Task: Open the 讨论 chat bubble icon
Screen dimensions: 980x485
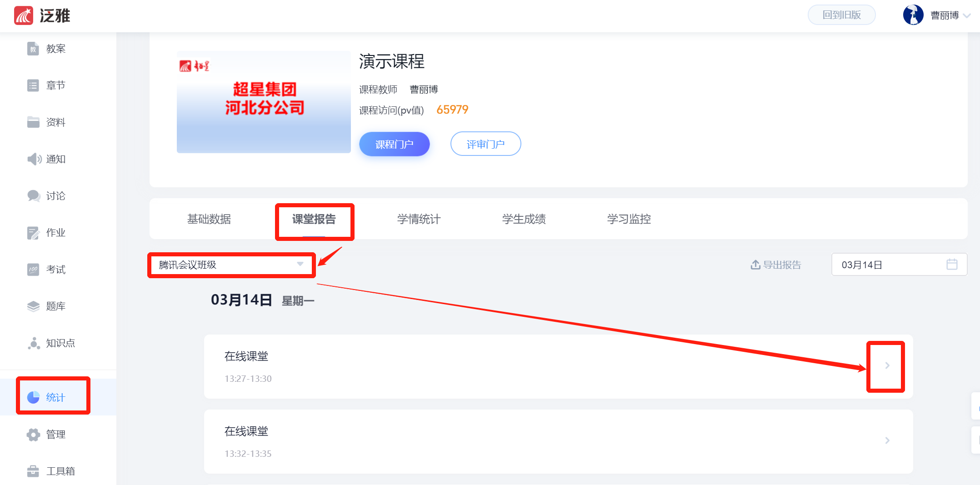Action: coord(34,196)
